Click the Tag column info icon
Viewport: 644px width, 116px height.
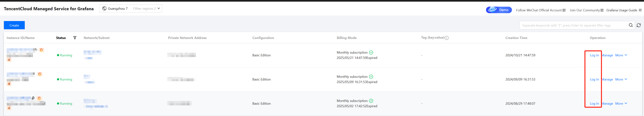point(446,38)
